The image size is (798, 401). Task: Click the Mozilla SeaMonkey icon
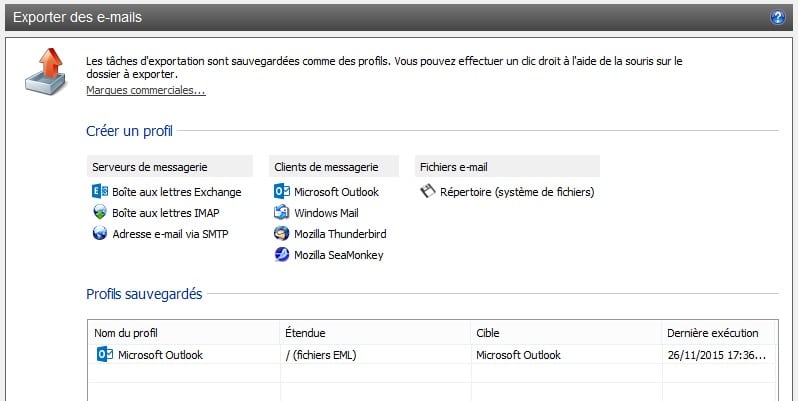[282, 255]
